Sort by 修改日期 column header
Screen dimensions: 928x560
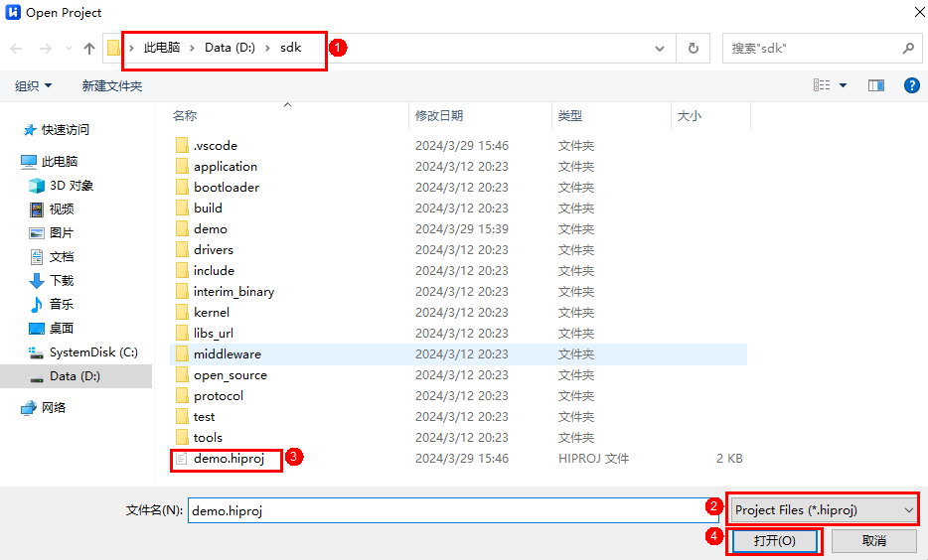[439, 116]
